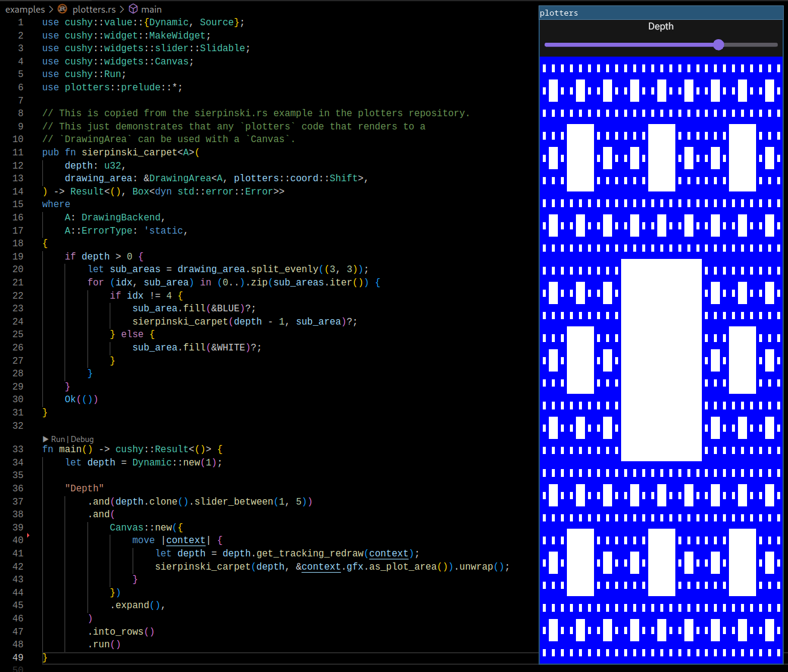788x672 pixels.
Task: Click the large white square at the fractal center
Action: [x=661, y=359]
